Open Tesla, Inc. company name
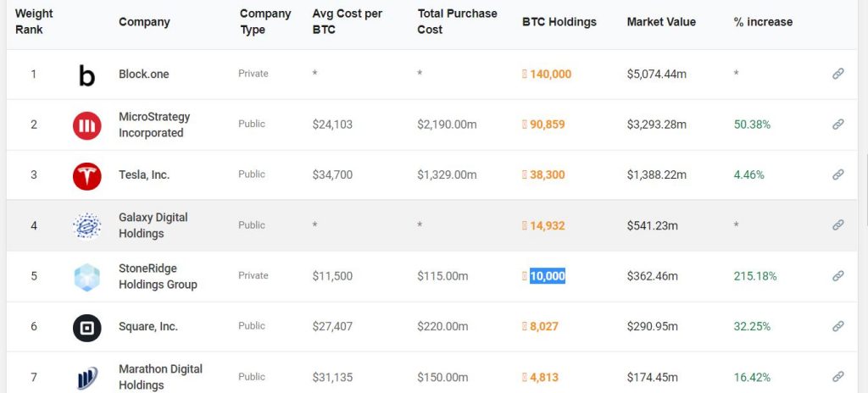Image resolution: width=868 pixels, height=393 pixels. click(x=144, y=175)
